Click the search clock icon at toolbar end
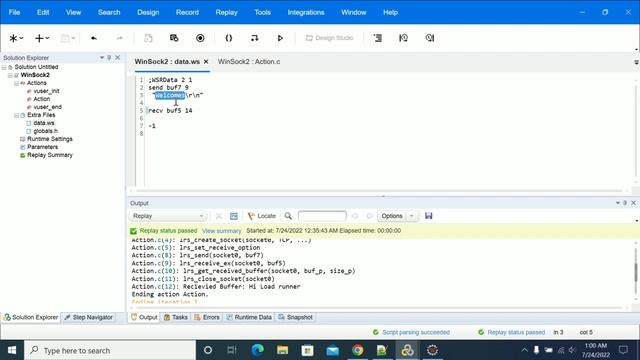The image size is (640, 360). coord(429,38)
